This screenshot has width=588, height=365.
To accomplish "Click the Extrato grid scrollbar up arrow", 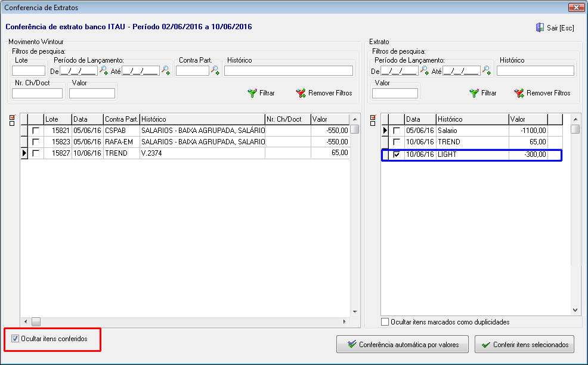I will click(x=575, y=119).
